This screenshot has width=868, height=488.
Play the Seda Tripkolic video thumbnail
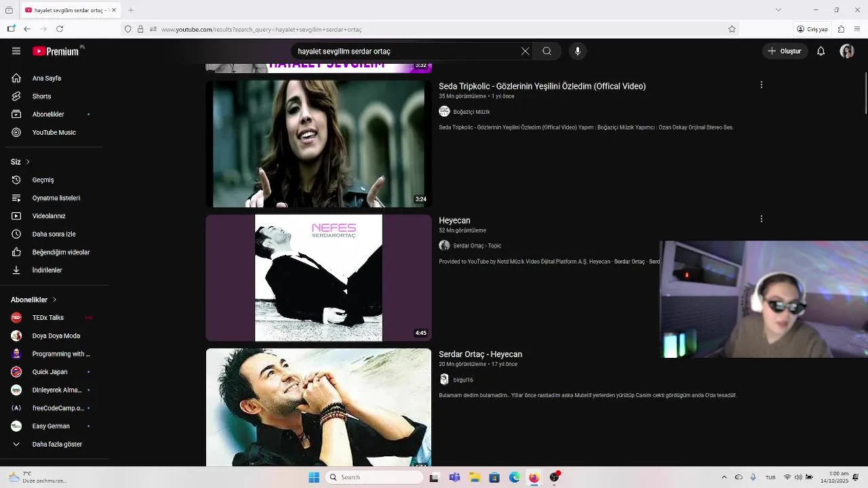319,144
